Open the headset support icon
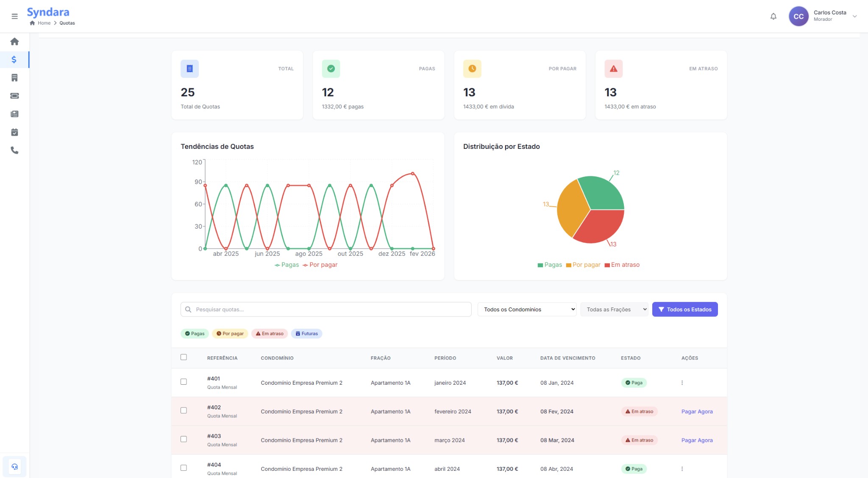868x478 pixels. [x=14, y=467]
